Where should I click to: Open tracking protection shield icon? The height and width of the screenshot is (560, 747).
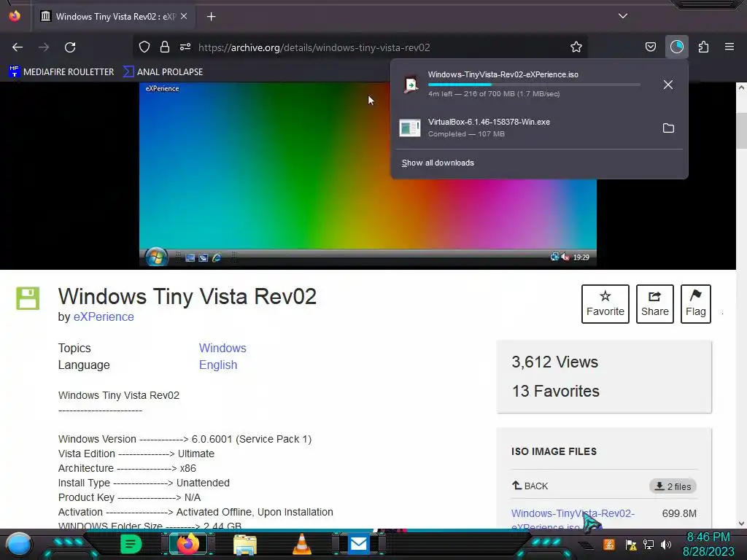(x=144, y=47)
